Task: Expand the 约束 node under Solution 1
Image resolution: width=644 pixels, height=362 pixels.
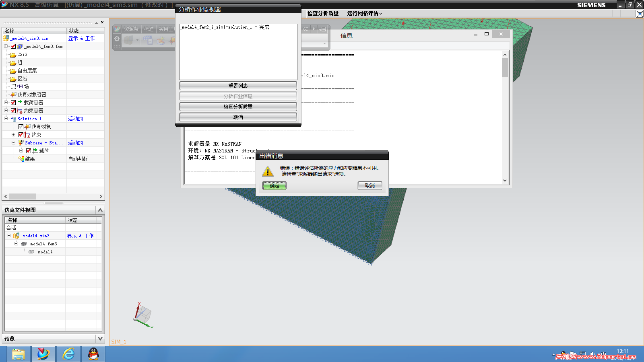Action: (14, 135)
